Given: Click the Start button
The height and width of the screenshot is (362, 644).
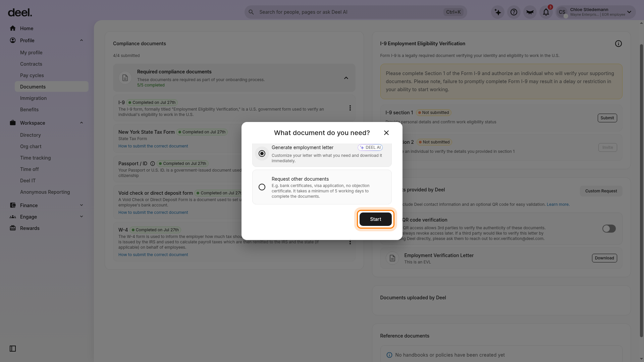Looking at the screenshot, I should pos(376,219).
